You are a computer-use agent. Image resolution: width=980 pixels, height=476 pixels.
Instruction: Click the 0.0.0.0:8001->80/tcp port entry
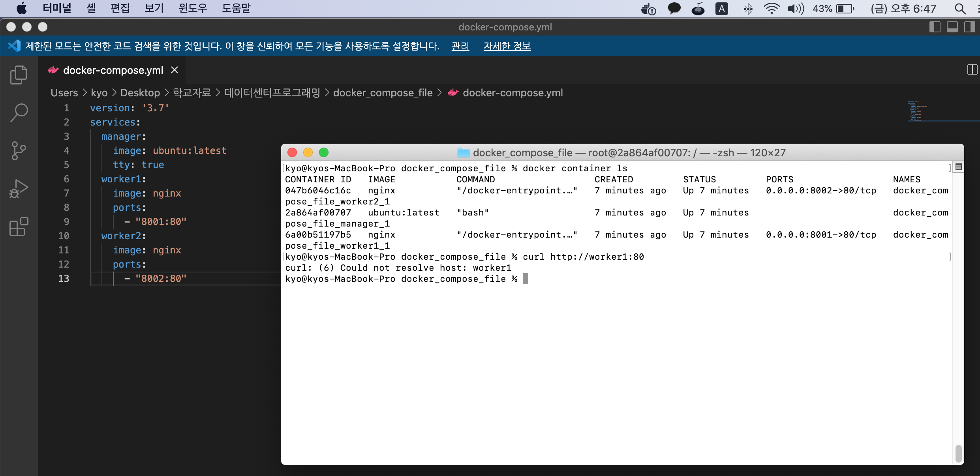[x=821, y=235]
